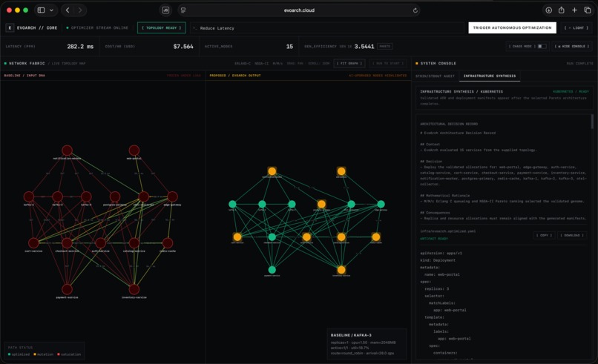Select proposed orange cart-service node
598x364 pixels.
point(237,237)
